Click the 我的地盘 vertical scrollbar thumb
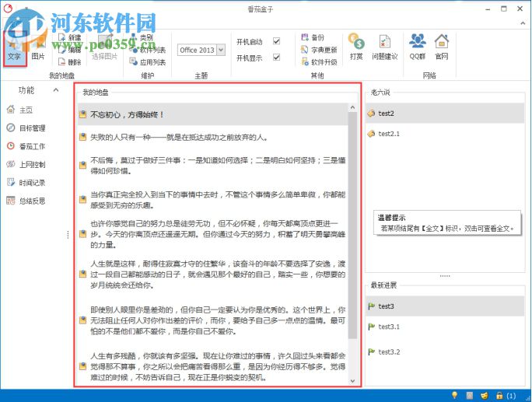The height and width of the screenshot is (402, 532). tap(352, 225)
